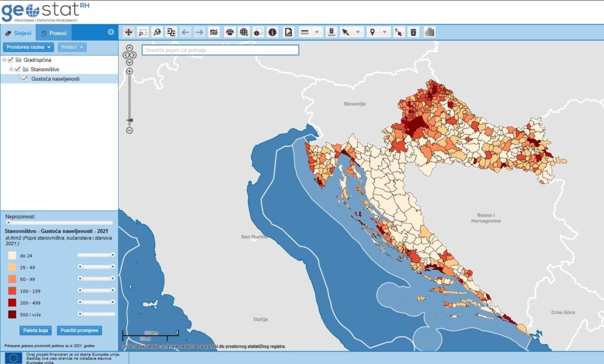Open the Prostorna razina dropdown
The width and height of the screenshot is (604, 364).
point(29,47)
